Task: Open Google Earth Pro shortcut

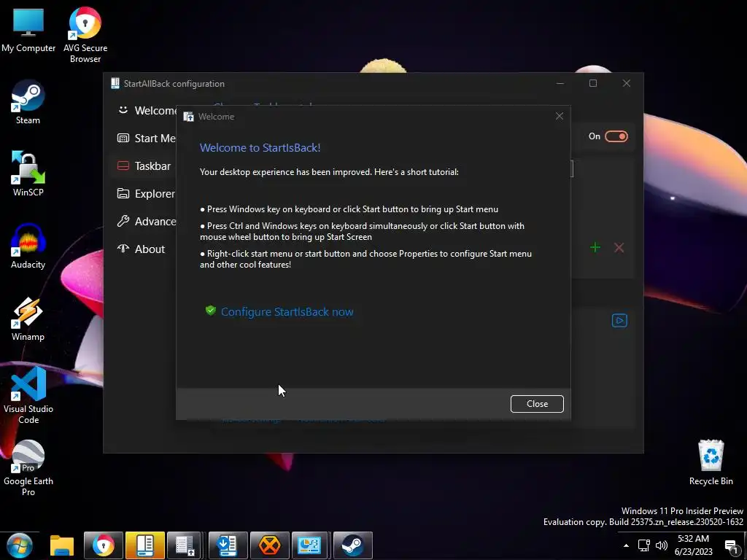Action: tap(28, 467)
